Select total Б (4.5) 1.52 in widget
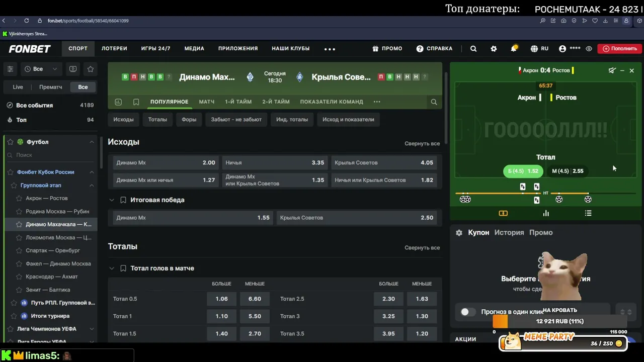644x362 pixels. (523, 171)
